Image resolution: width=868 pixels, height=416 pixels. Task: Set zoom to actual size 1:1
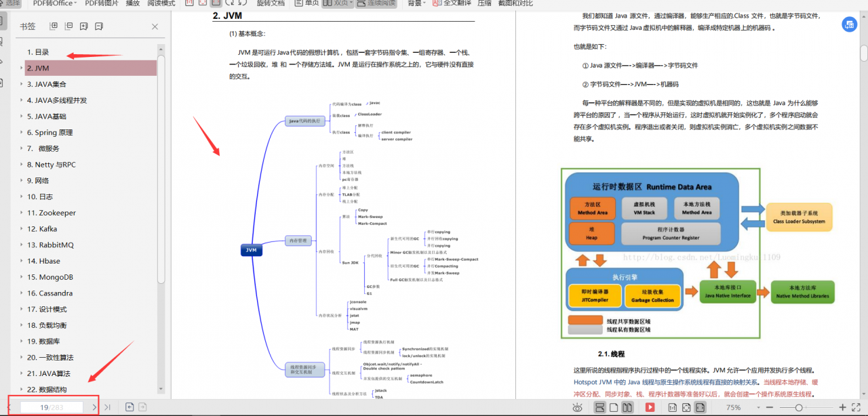(673, 407)
